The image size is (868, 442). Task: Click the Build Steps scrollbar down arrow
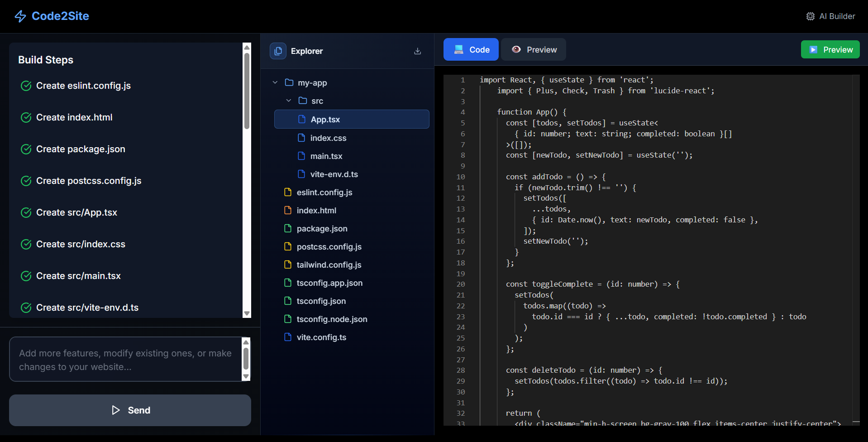pos(247,313)
